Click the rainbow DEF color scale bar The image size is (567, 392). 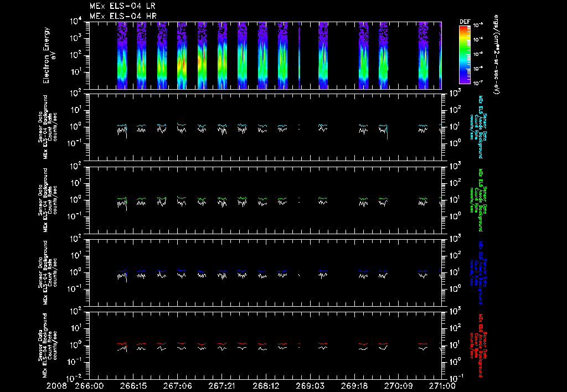[x=465, y=55]
